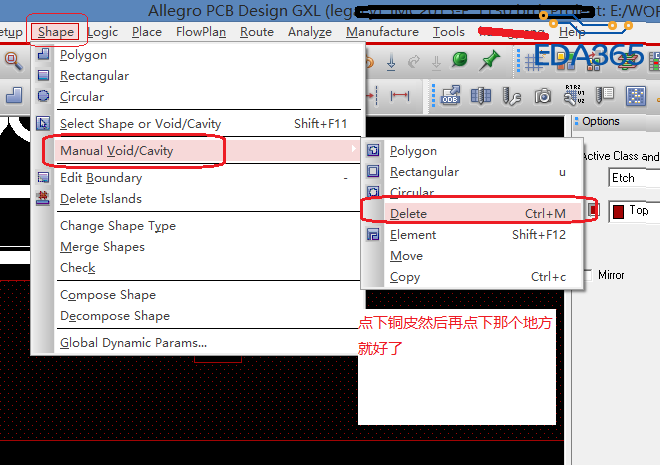Open the Manufacture menu
The width and height of the screenshot is (660, 474).
[382, 32]
